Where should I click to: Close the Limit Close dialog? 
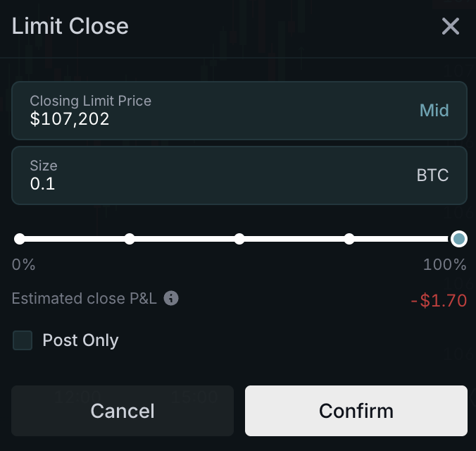(450, 27)
